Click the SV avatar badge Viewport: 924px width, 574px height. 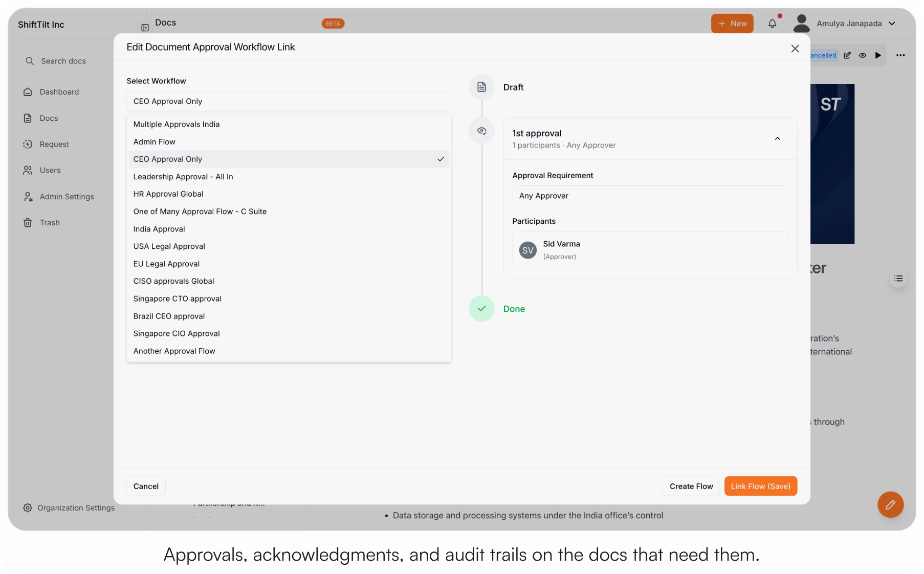527,250
